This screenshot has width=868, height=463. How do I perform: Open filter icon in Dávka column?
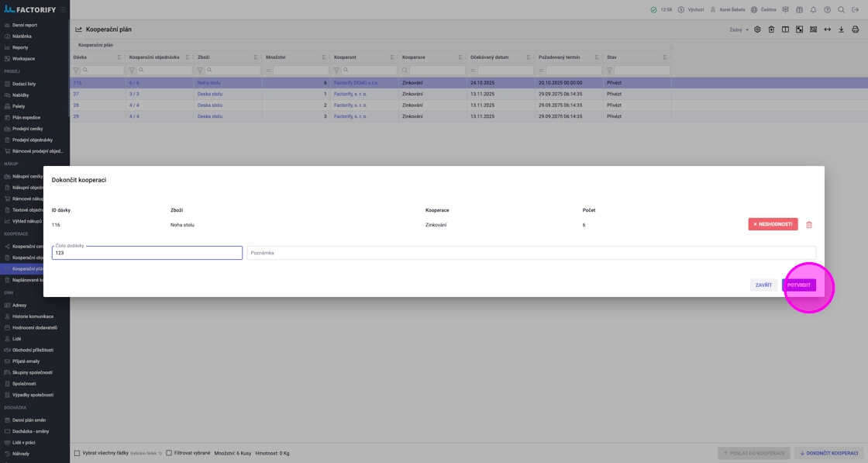pyautogui.click(x=77, y=71)
